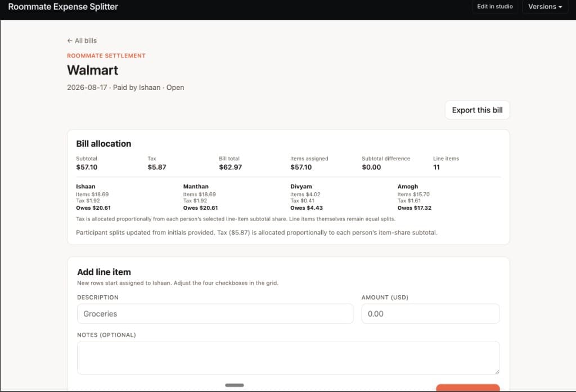576x392 pixels.
Task: Click into the Notes (optional) textarea
Action: [x=289, y=358]
